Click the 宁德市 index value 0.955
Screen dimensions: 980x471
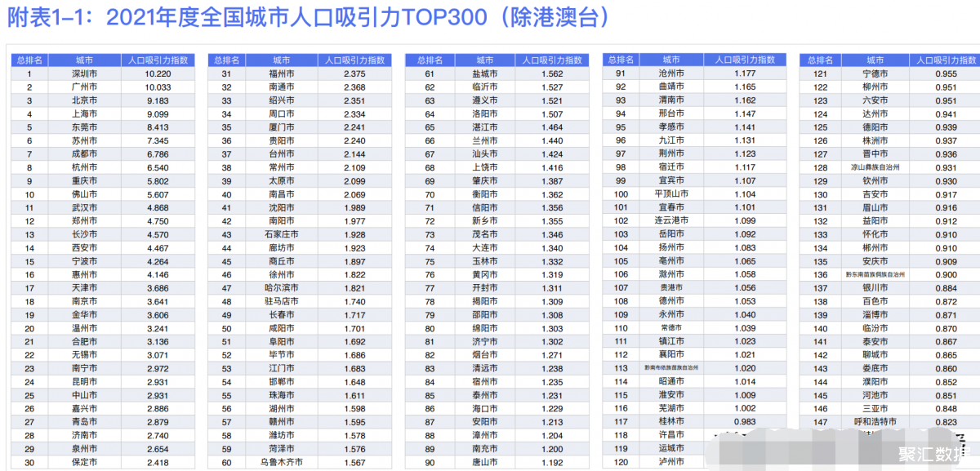pos(946,73)
